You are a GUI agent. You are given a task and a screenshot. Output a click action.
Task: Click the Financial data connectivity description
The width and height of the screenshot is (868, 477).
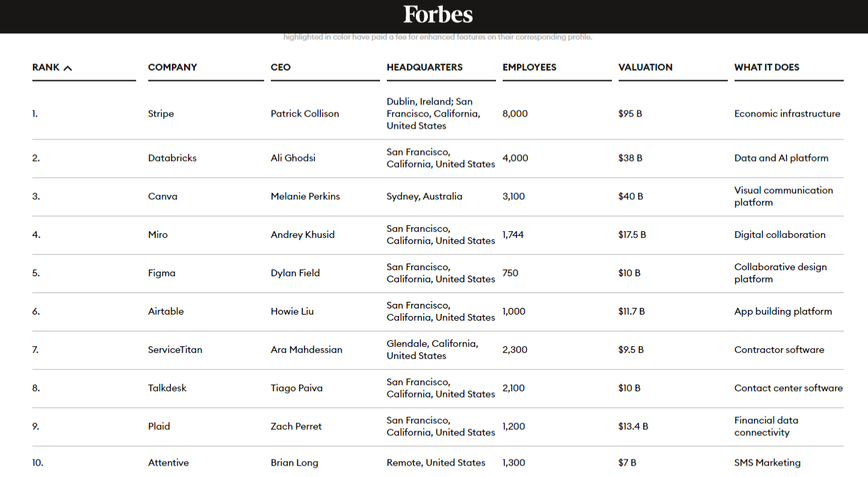tap(766, 426)
